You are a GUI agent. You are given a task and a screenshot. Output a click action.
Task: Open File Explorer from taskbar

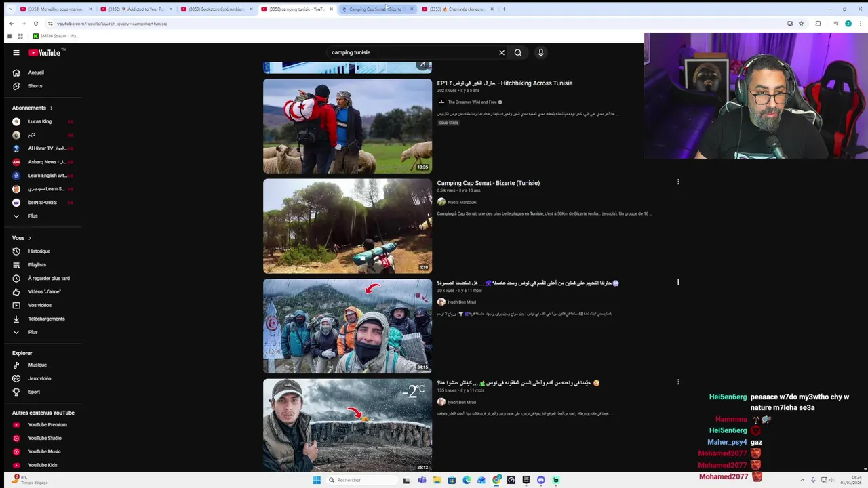[x=437, y=480]
